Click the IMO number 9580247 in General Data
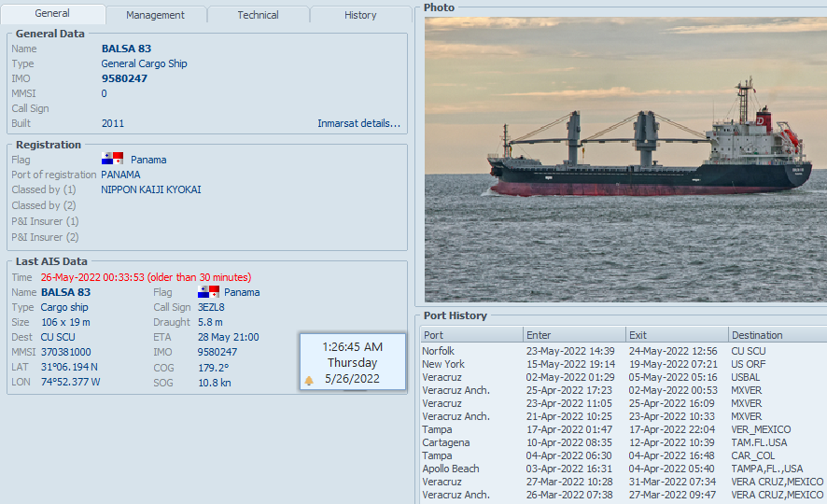 124,78
